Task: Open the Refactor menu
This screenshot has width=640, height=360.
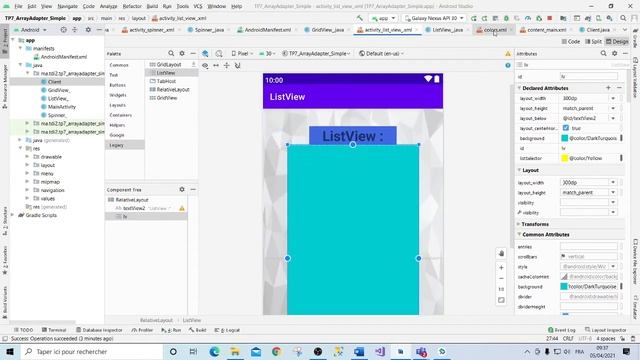Action: click(132, 6)
